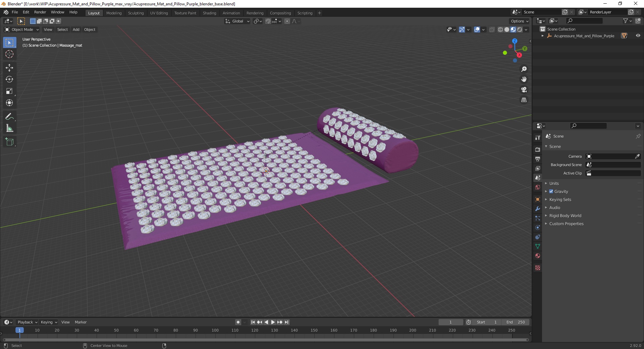Toggle X-ray mode
The width and height of the screenshot is (644, 349).
(x=492, y=30)
